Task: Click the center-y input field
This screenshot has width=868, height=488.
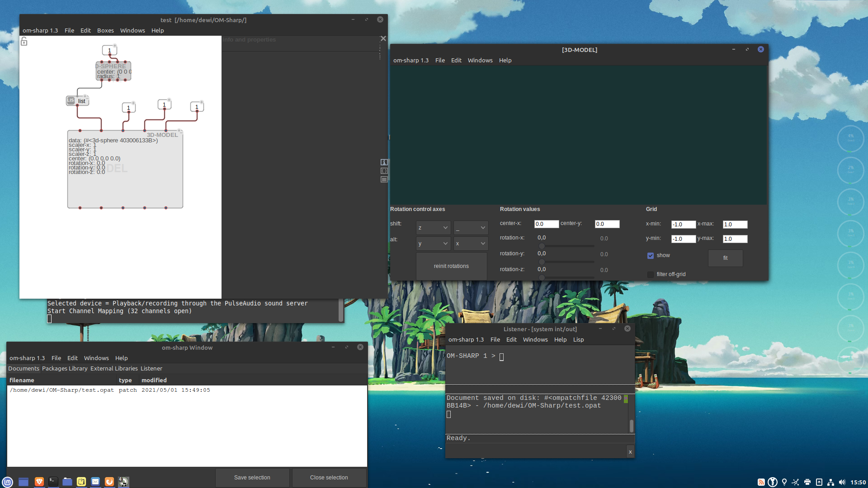Action: coord(607,224)
